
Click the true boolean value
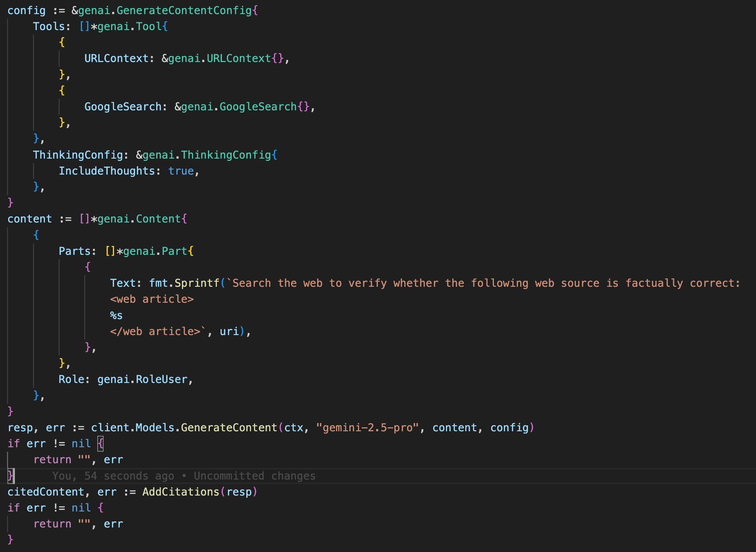(181, 171)
